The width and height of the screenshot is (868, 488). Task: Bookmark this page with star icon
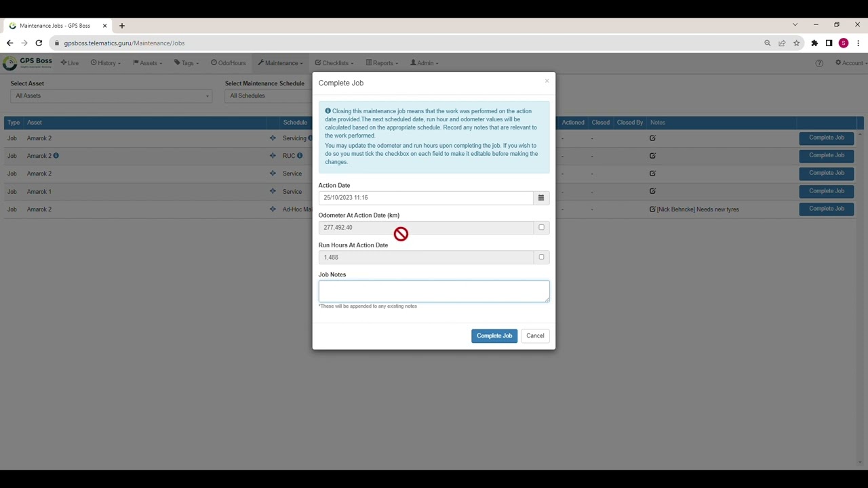pos(796,43)
